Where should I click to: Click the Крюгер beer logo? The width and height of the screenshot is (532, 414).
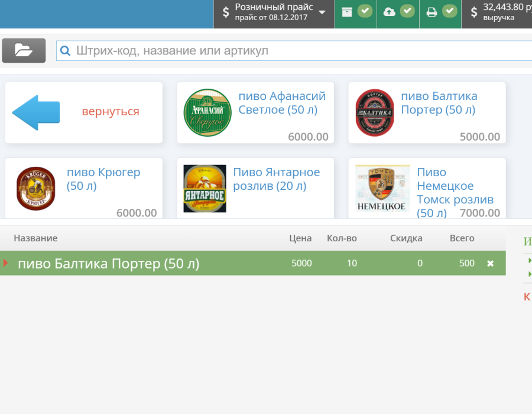35,189
